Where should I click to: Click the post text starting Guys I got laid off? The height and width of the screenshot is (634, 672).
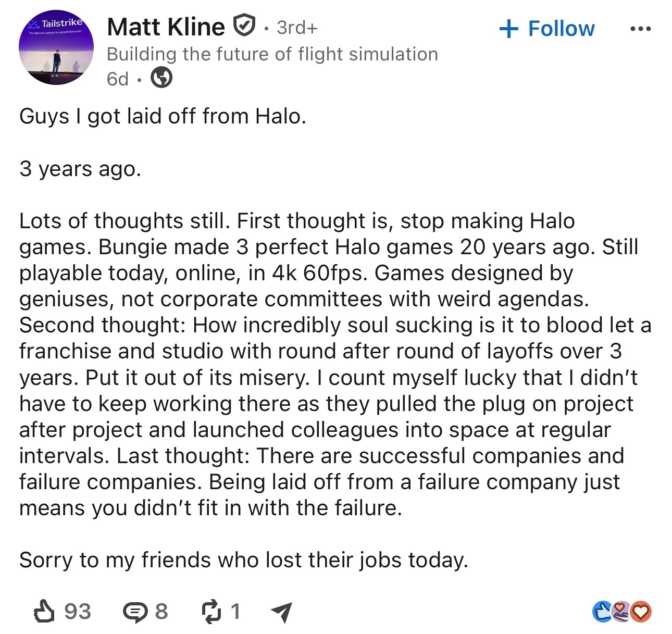pyautogui.click(x=163, y=116)
